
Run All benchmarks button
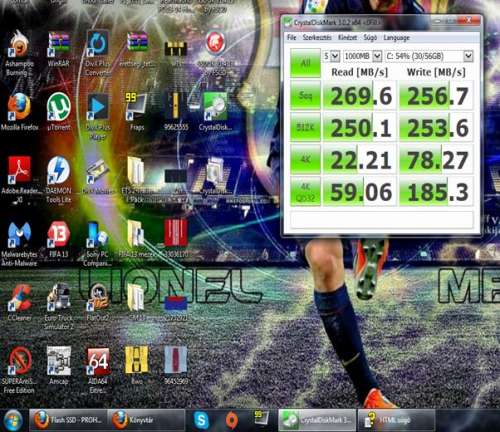tap(305, 63)
